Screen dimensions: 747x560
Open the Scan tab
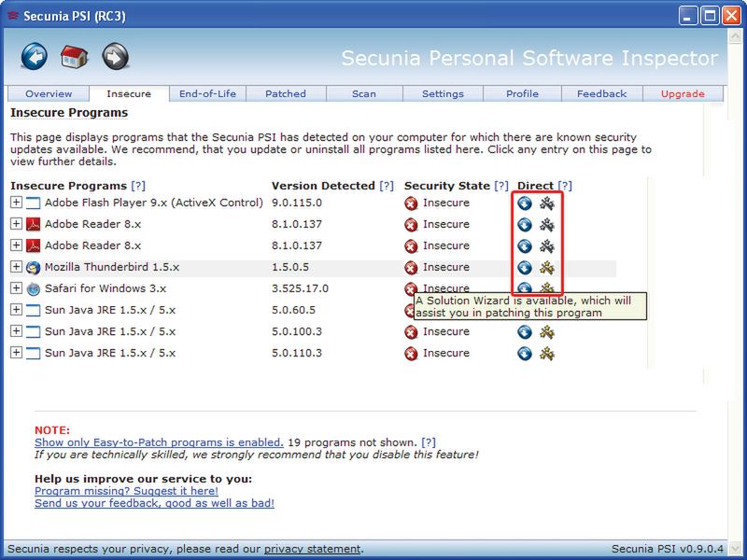click(364, 93)
